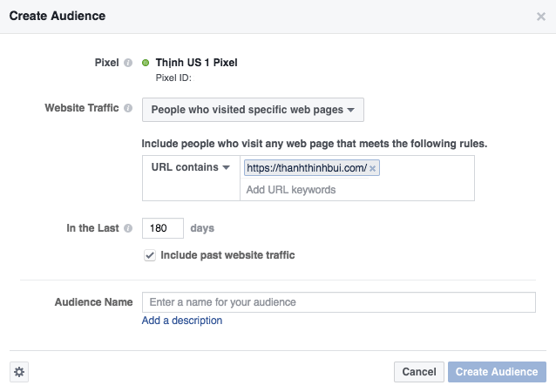
Task: Open the URL contains dropdown
Action: coord(191,167)
